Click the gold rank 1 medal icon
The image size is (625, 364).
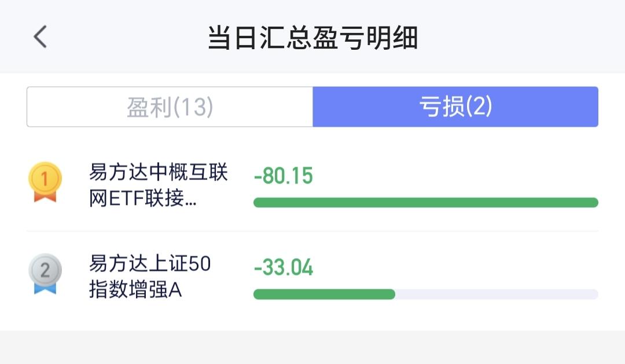(45, 178)
